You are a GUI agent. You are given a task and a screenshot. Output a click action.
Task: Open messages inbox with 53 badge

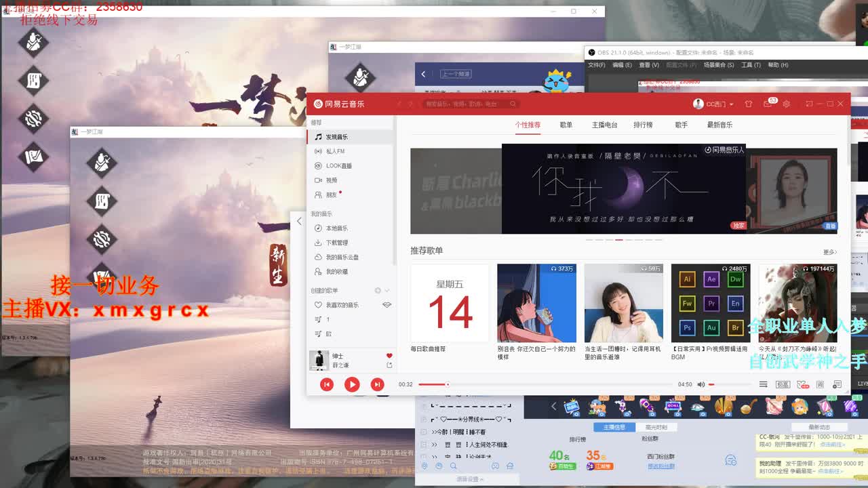coord(768,103)
